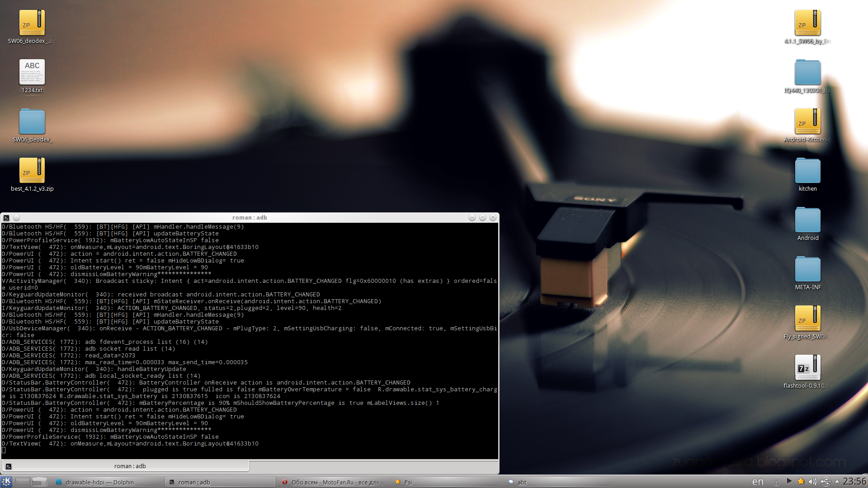The width and height of the screenshot is (868, 488).
Task: Click the terminal icon in tab bar
Action: point(8,466)
